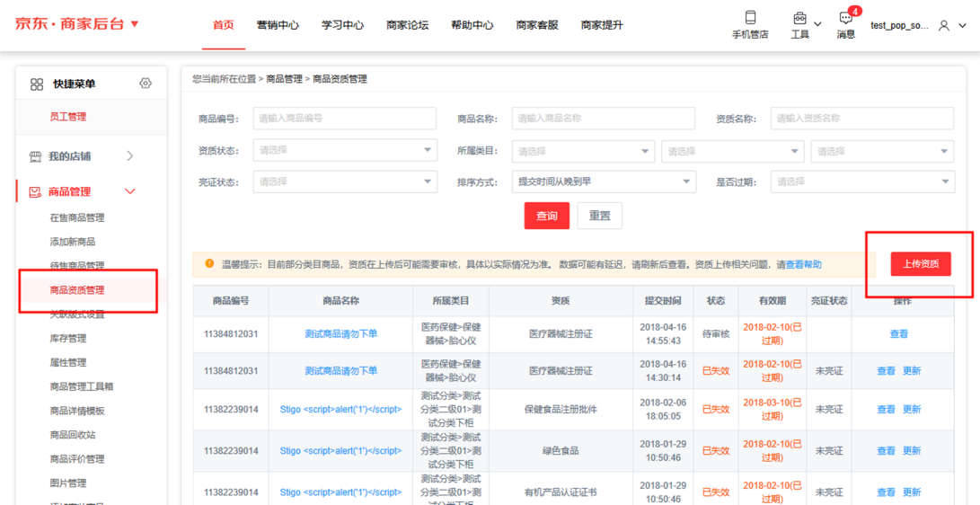
Task: Open the 手机管店 phone icon
Action: pos(750,17)
